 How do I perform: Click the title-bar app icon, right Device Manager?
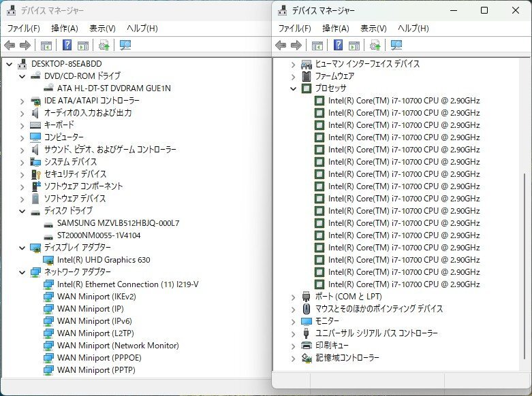tap(282, 11)
